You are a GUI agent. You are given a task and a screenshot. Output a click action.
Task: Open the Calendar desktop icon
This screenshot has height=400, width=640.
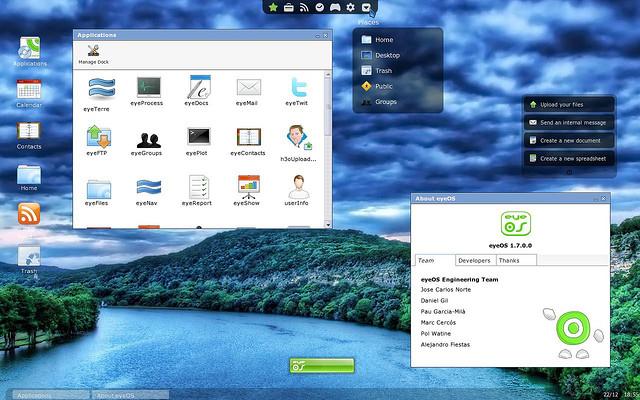coord(29,91)
